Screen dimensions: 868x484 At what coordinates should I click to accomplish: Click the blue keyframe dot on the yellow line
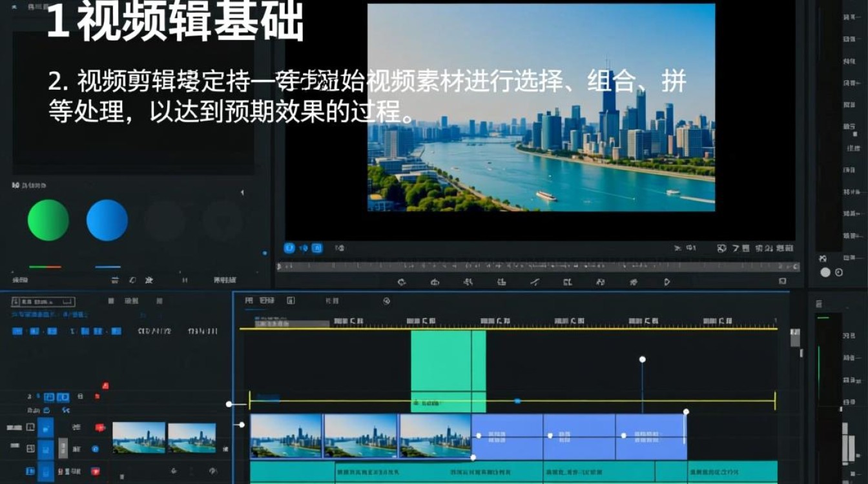tap(517, 401)
